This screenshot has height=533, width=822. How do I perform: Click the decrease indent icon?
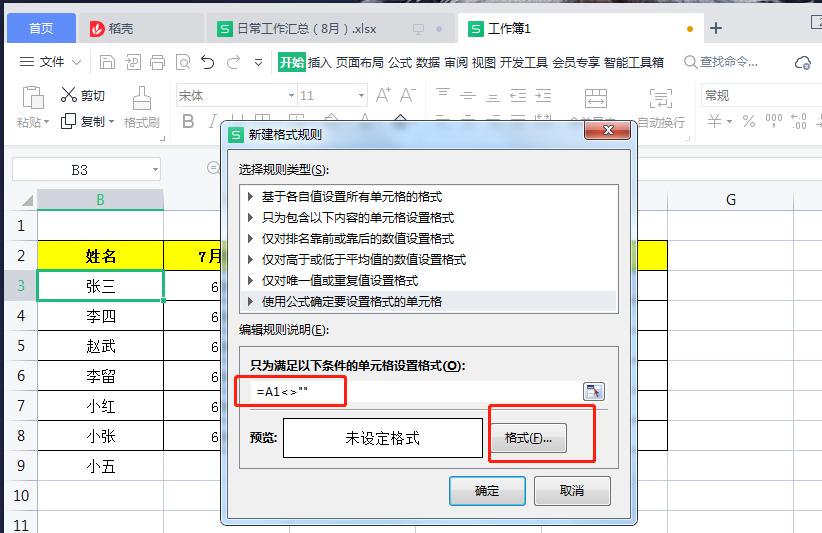518,95
